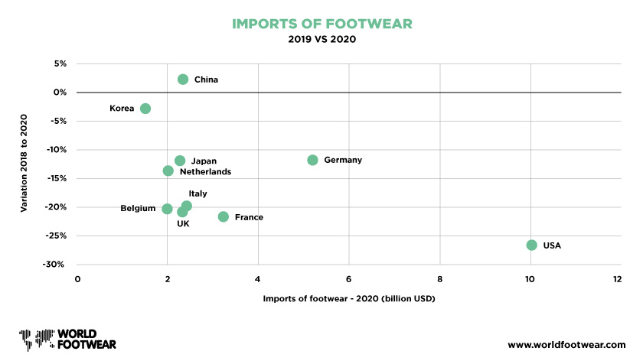Select the Variation 2018 to 2020 axis title
This screenshot has height=364, width=643.
[24, 163]
